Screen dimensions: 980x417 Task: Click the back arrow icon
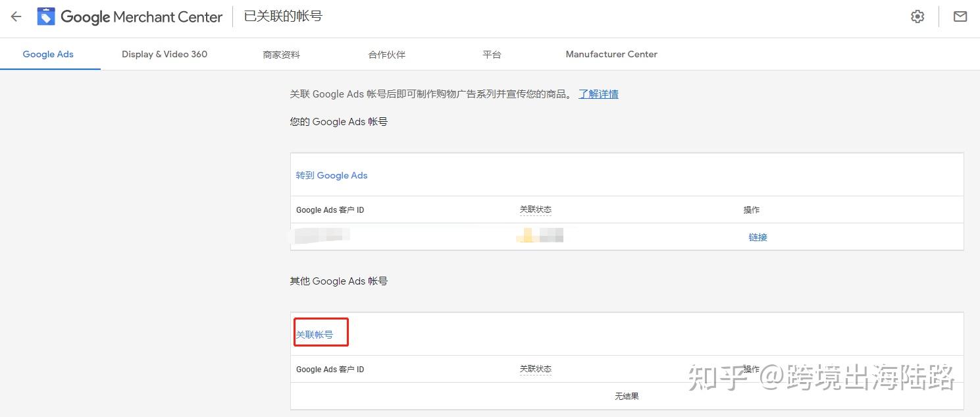click(16, 17)
